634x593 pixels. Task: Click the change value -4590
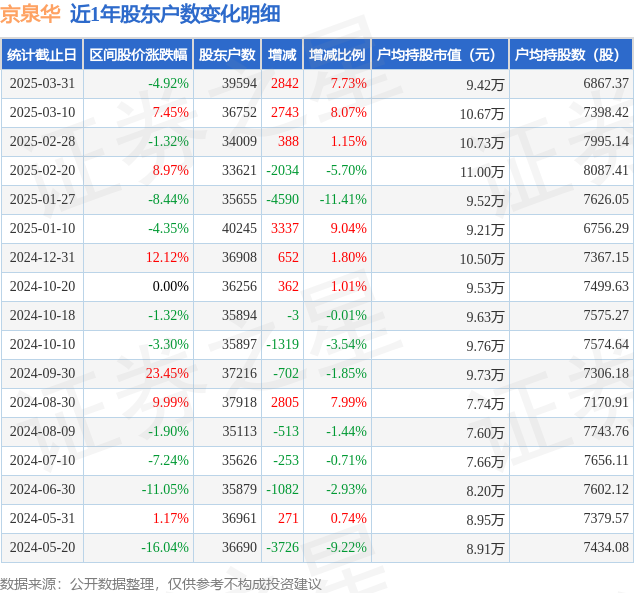click(x=283, y=199)
